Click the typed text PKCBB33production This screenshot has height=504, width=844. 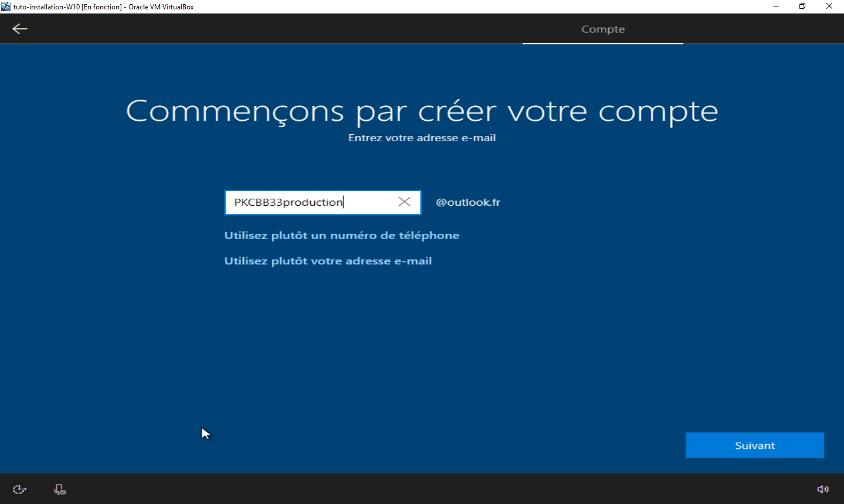(x=288, y=202)
